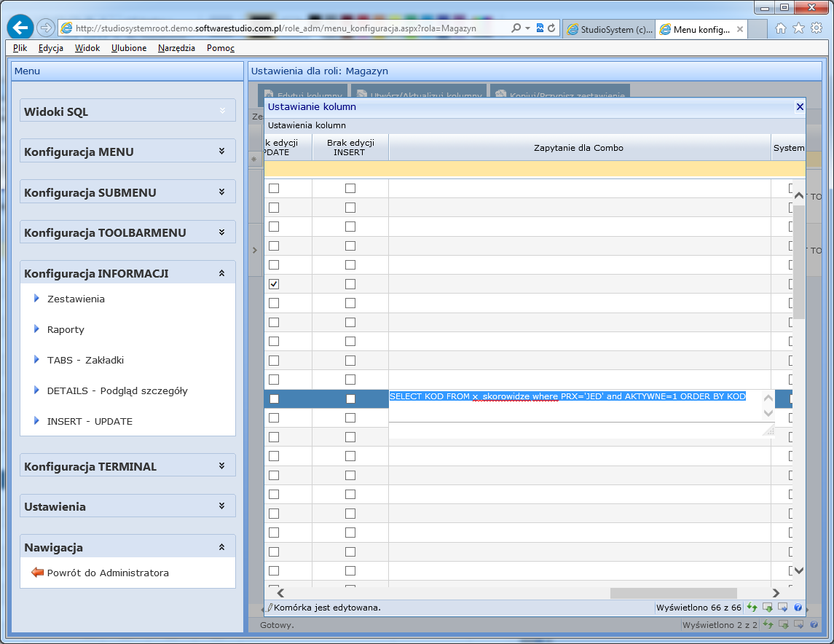Viewport: 834px width, 644px height.
Task: Click the green refresh icon in dialog status bar
Action: tap(752, 608)
